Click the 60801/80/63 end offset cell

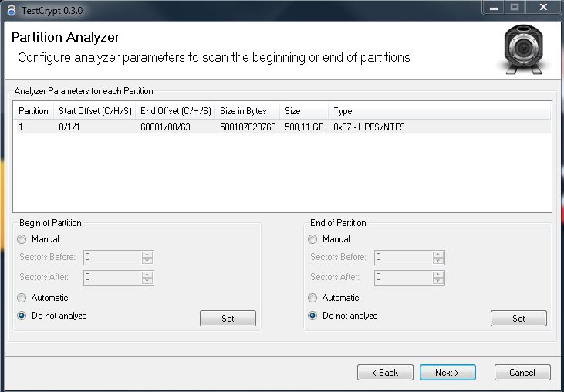point(165,127)
